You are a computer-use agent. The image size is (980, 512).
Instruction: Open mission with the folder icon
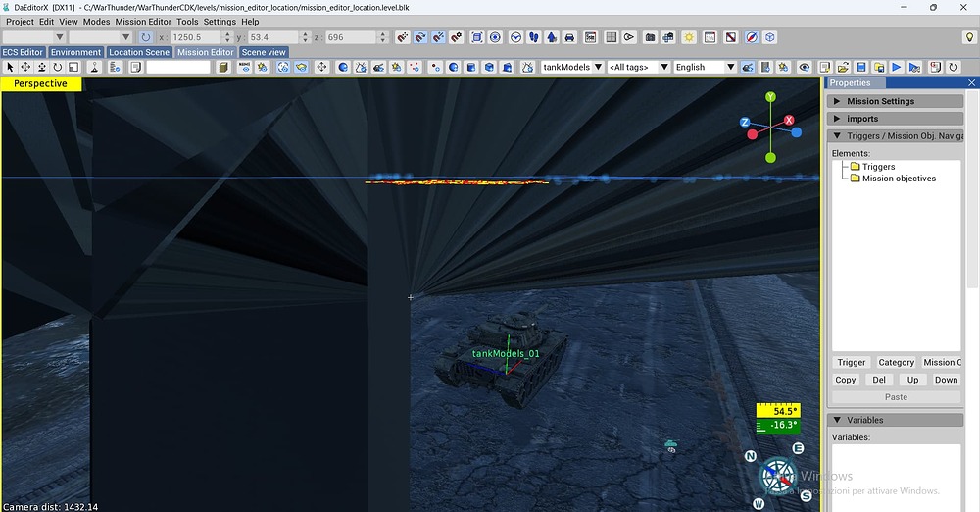(x=843, y=67)
